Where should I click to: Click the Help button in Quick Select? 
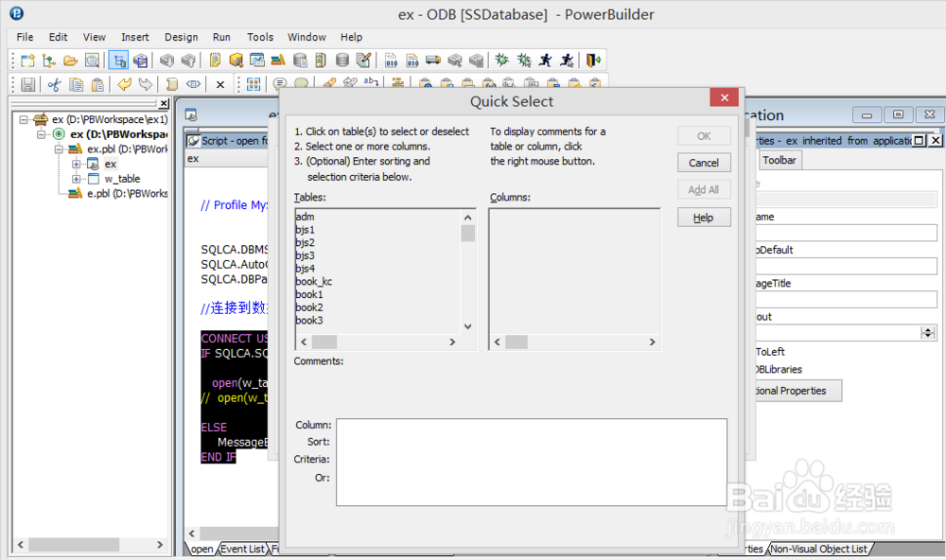(704, 218)
